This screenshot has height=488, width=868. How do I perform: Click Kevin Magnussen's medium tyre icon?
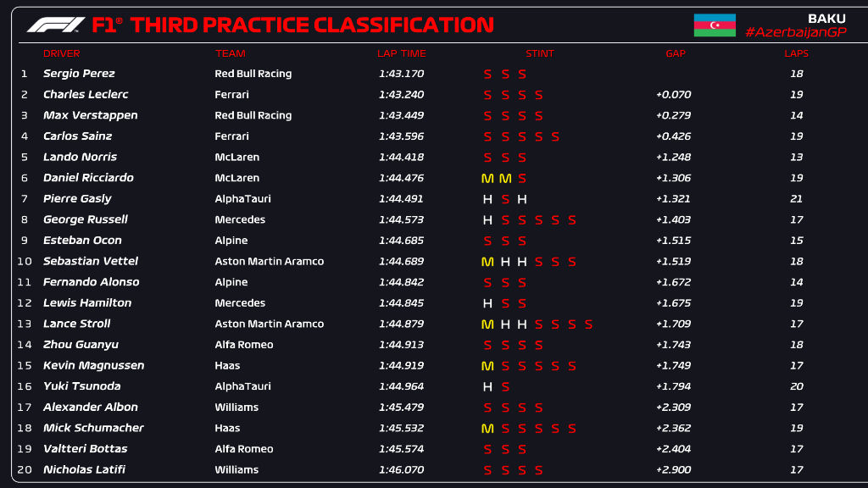(x=487, y=366)
